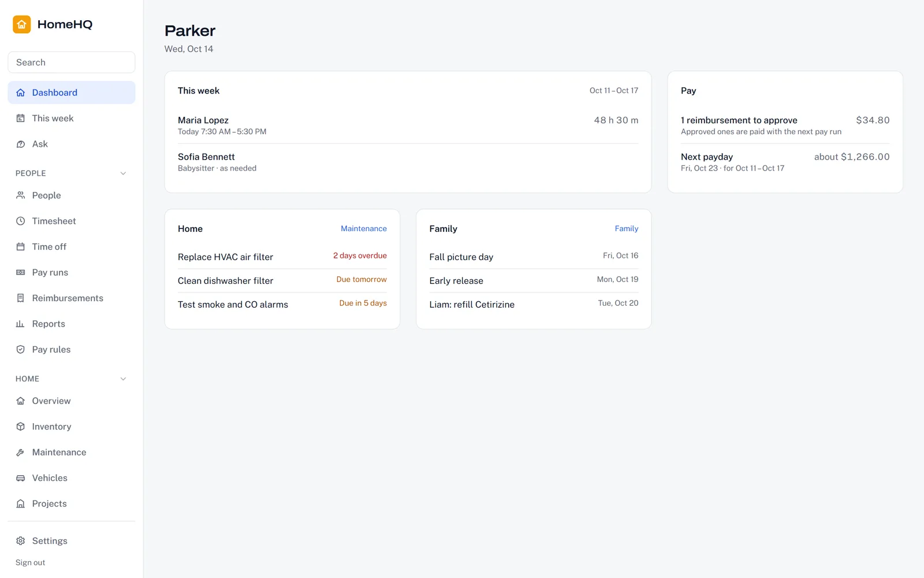Click the This week calendar icon
The height and width of the screenshot is (578, 924).
[x=21, y=118]
